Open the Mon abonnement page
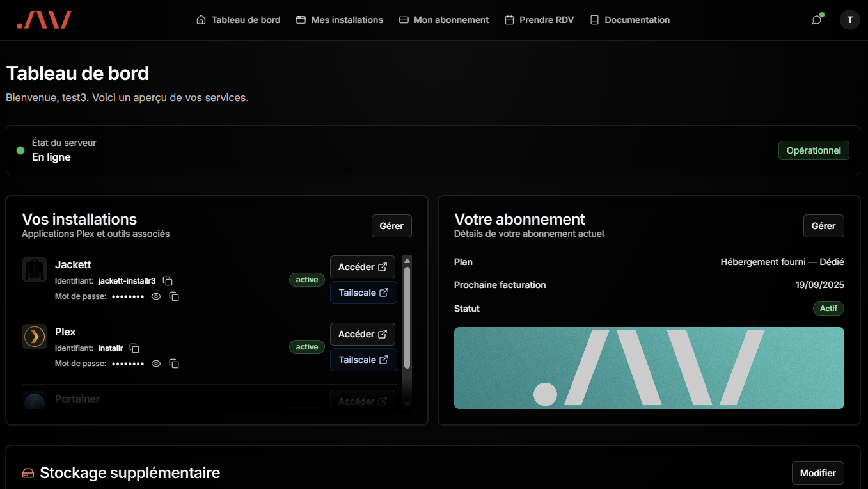Screen dimensions: 868x489 (x=444, y=20)
